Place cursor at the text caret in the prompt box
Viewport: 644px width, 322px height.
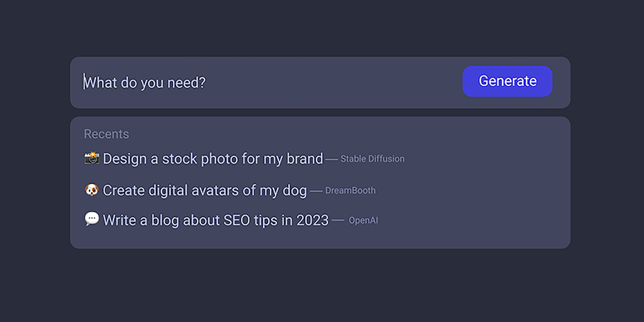click(85, 82)
